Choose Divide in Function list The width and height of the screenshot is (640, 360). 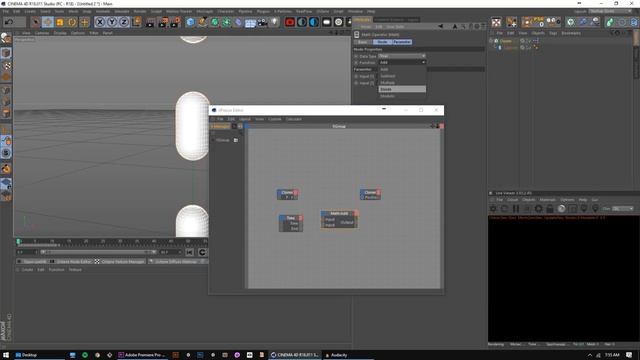point(402,89)
